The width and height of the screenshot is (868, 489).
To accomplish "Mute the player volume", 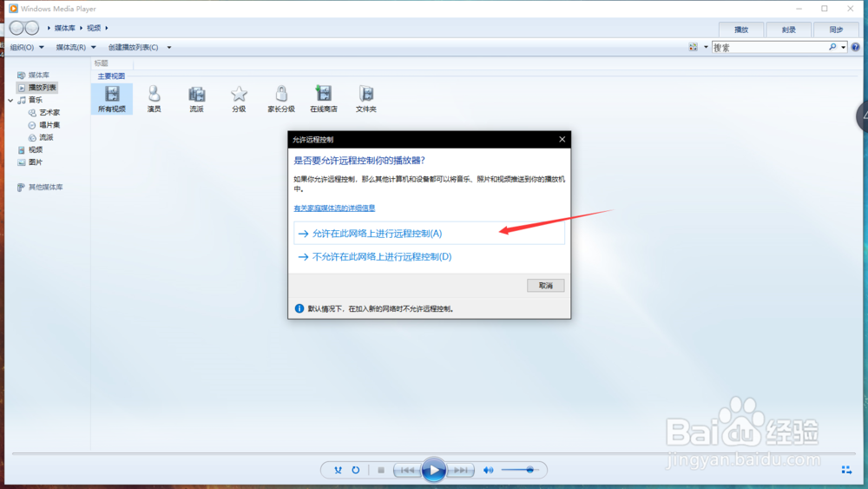I will [488, 470].
